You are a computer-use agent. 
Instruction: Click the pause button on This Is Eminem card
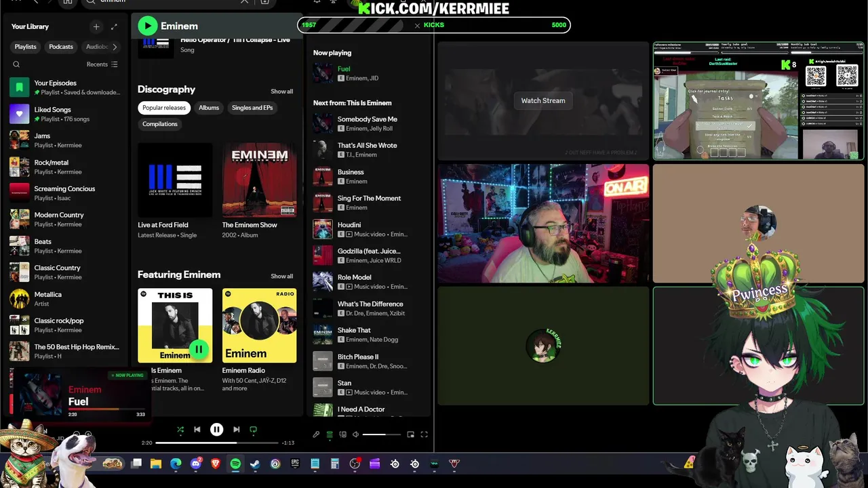point(198,349)
